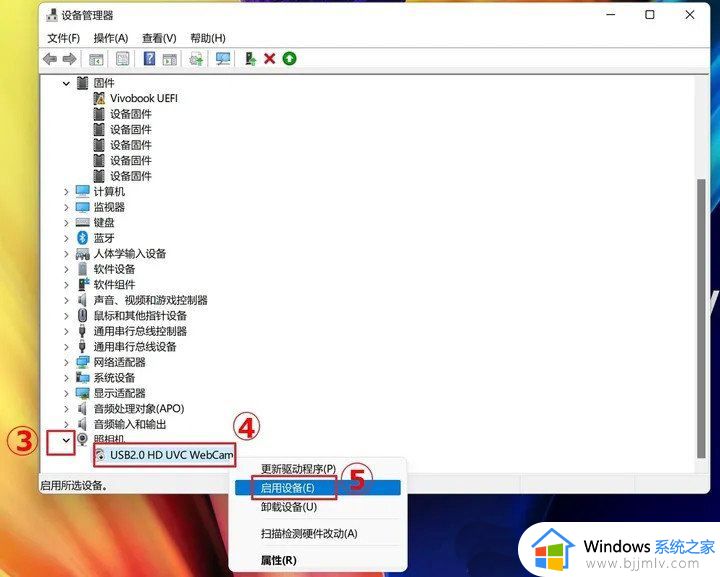Select the 音频处理对象(APO) row
The height and width of the screenshot is (577, 720).
click(139, 409)
